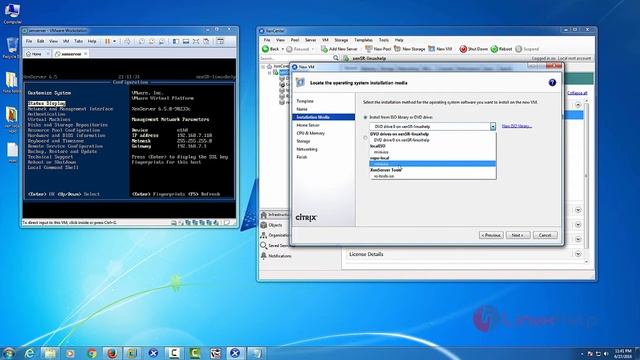Go to Networking wizard step
This screenshot has width=640, height=360.
pos(307,149)
